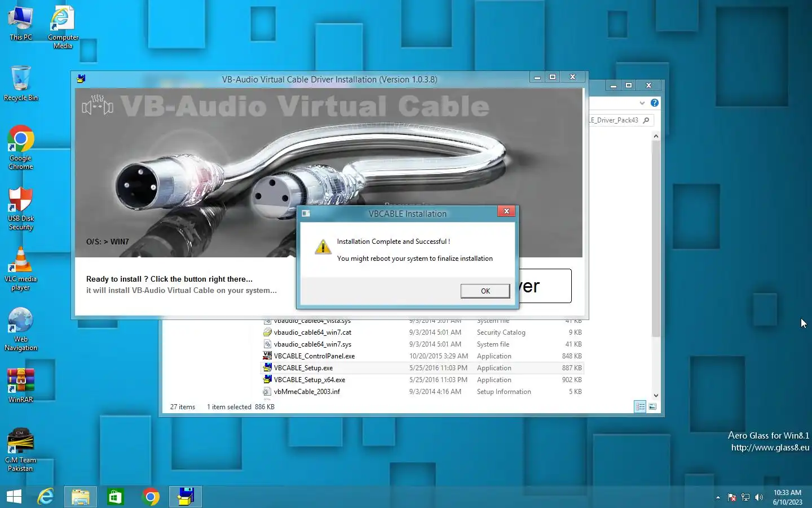Image resolution: width=812 pixels, height=508 pixels.
Task: Open the Windows Store taskbar icon
Action: tap(115, 497)
